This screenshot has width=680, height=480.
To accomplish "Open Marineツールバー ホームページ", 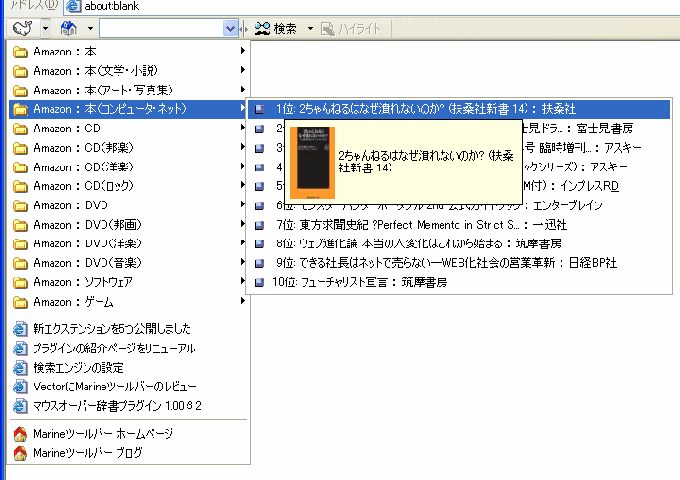I will click(x=103, y=434).
